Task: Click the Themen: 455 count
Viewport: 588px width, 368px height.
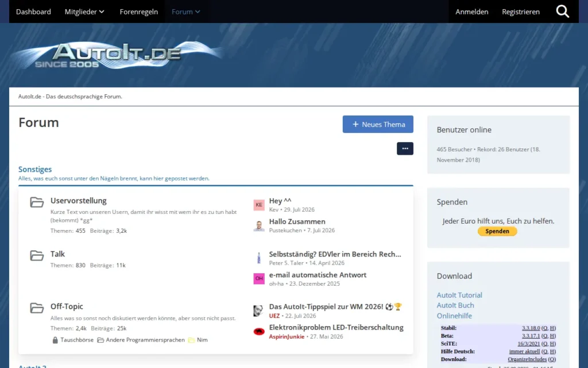Action: pos(68,231)
